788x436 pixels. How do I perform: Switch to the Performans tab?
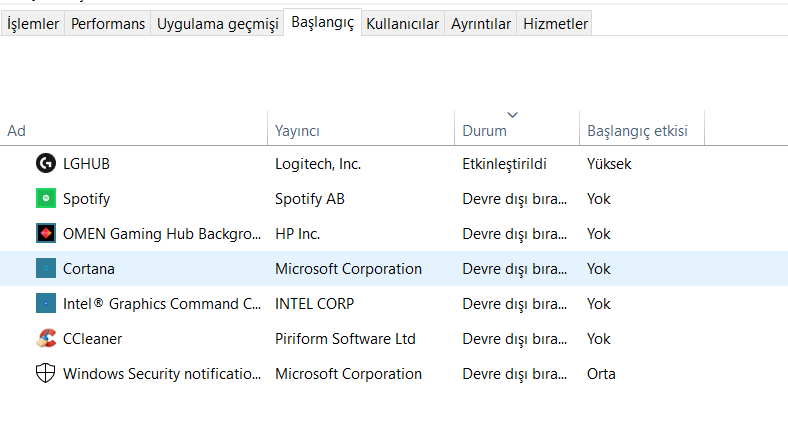point(108,24)
